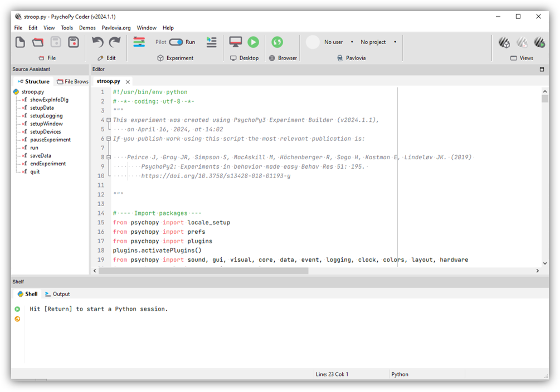This screenshot has width=560, height=392.
Task: Click plugins.activatePlugins() on line 18
Action: [157, 250]
